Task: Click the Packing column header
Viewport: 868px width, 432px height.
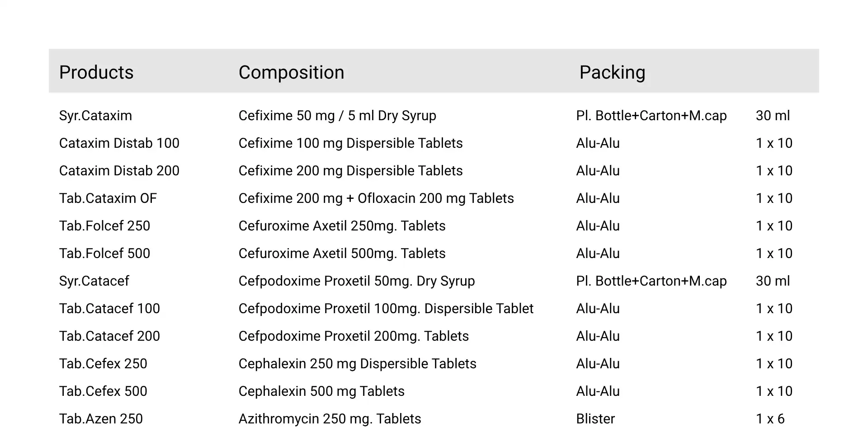Action: tap(612, 72)
